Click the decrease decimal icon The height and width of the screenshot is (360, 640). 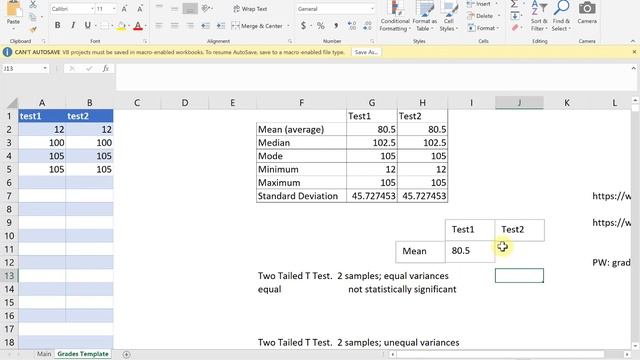[x=367, y=26]
